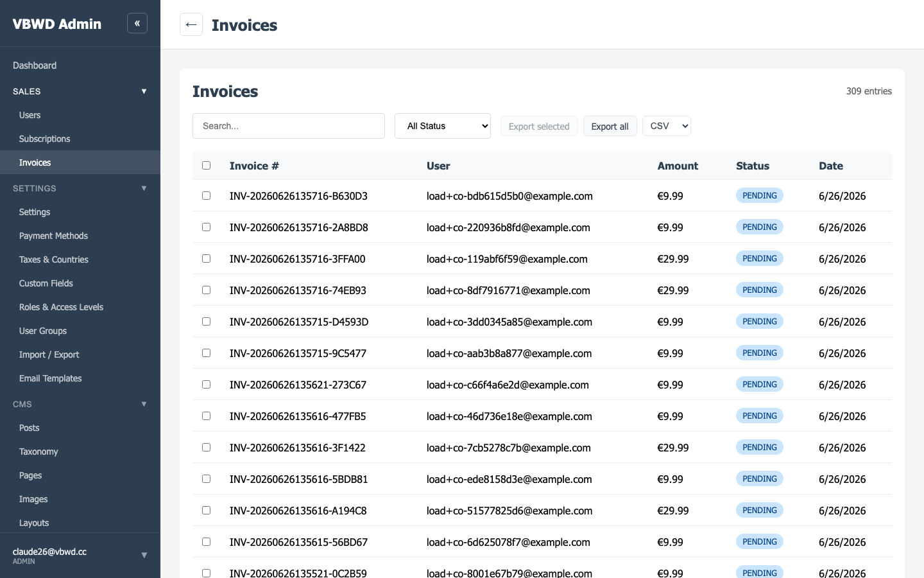Click user load+co-c66f4a6e2d@example.com
This screenshot has height=578, width=924.
tap(508, 385)
